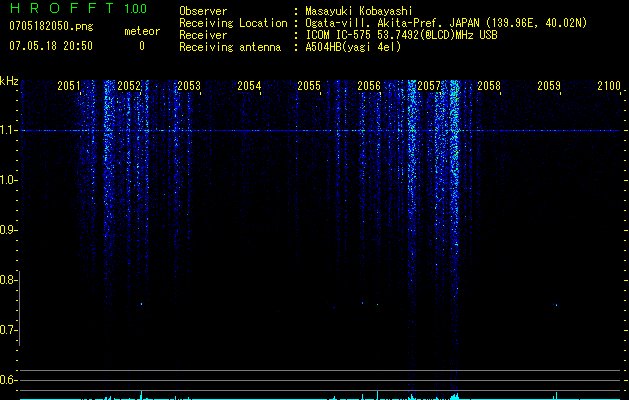This screenshot has width=629, height=400.
Task: Click the meteor count label
Action: coord(142,31)
